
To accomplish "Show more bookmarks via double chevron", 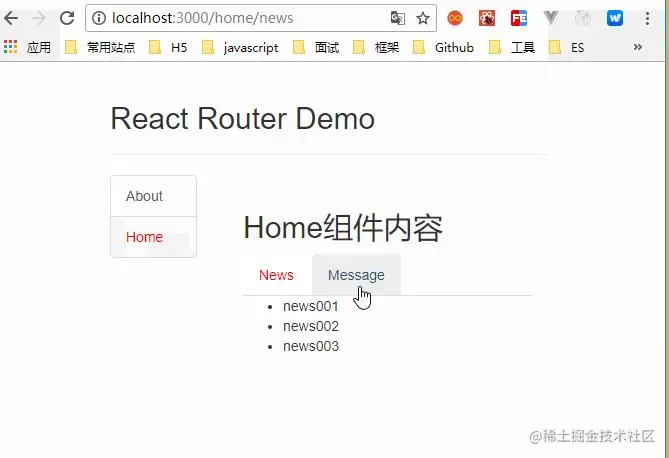I will click(638, 47).
